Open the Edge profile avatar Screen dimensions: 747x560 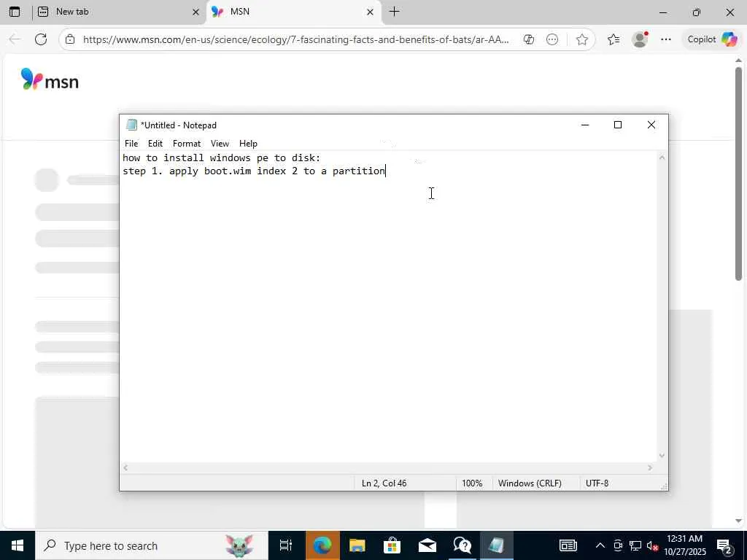point(640,39)
